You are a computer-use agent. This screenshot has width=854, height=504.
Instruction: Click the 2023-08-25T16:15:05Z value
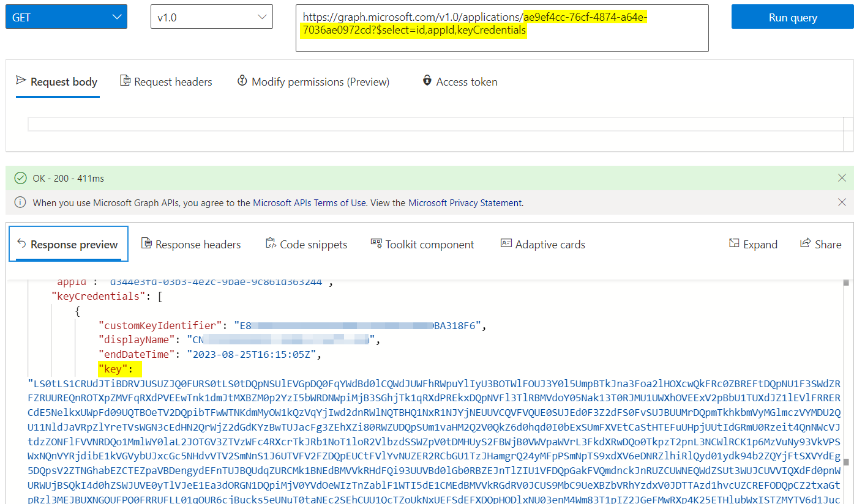[252, 354]
